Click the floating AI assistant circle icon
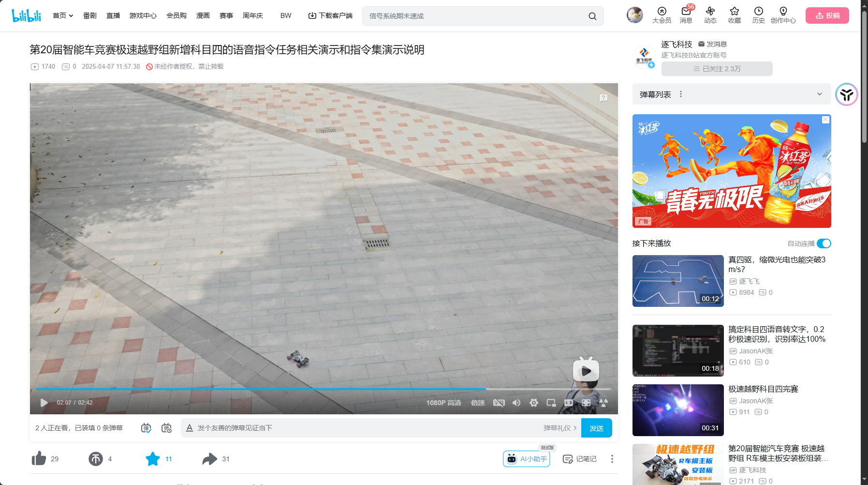This screenshot has width=868, height=485. point(847,94)
